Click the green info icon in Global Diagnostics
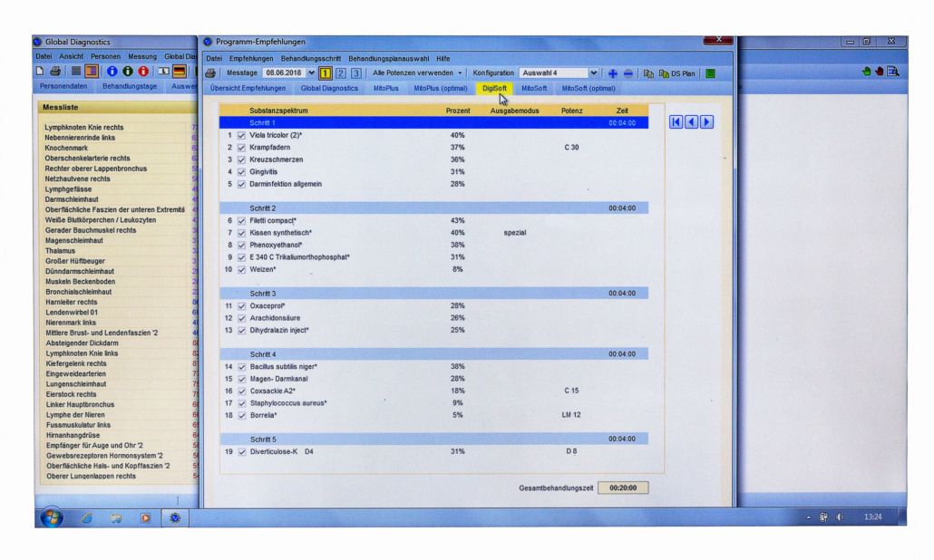 point(128,72)
